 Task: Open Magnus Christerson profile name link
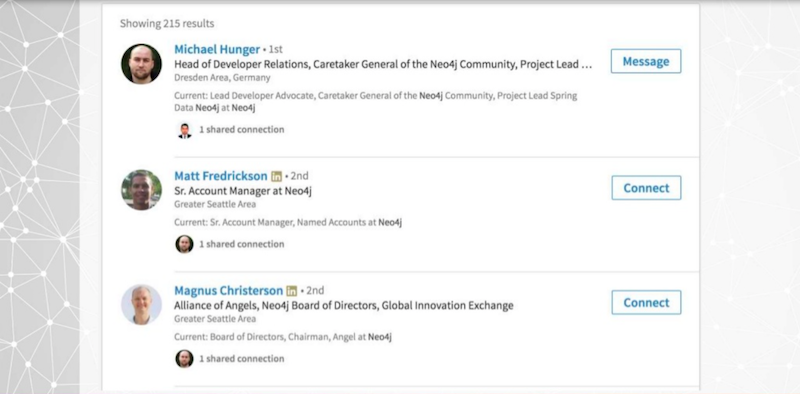click(228, 291)
